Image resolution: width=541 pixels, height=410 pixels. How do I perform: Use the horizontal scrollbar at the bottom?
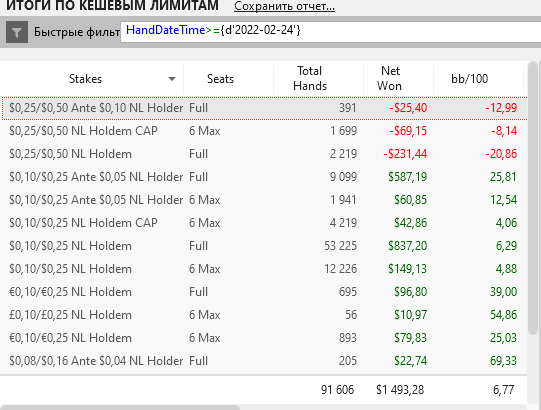[120, 408]
